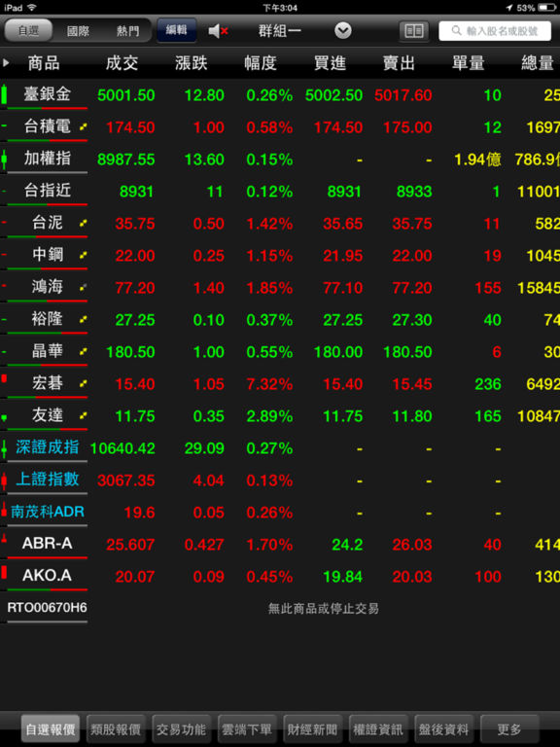Tap the iPad Wi-Fi status icon
This screenshot has height=747, width=560.
pyautogui.click(x=31, y=8)
